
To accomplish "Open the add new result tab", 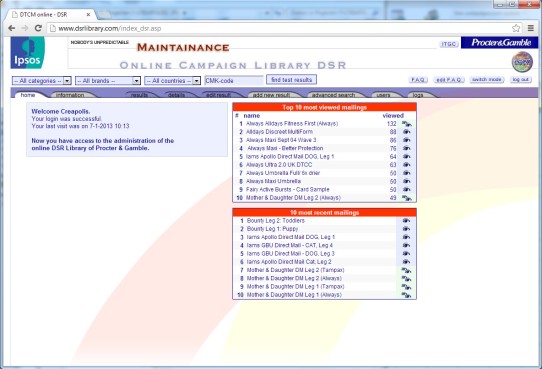I will pos(272,95).
